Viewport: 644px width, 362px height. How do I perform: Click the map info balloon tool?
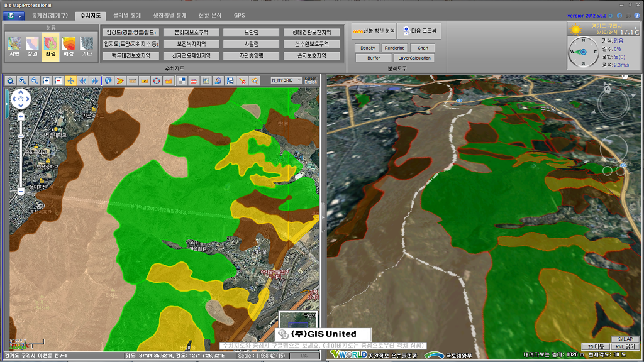pos(108,80)
